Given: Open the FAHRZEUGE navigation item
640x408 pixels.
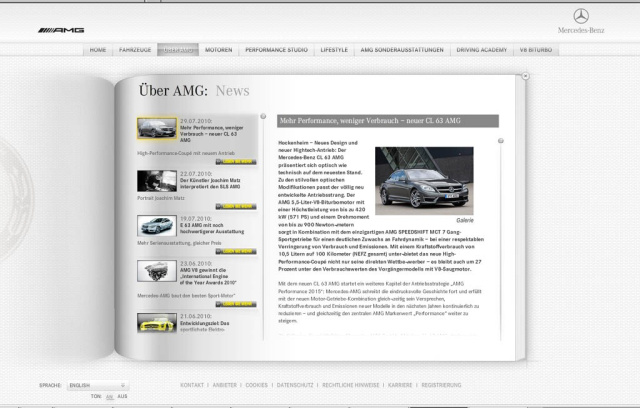Looking at the screenshot, I should point(135,50).
